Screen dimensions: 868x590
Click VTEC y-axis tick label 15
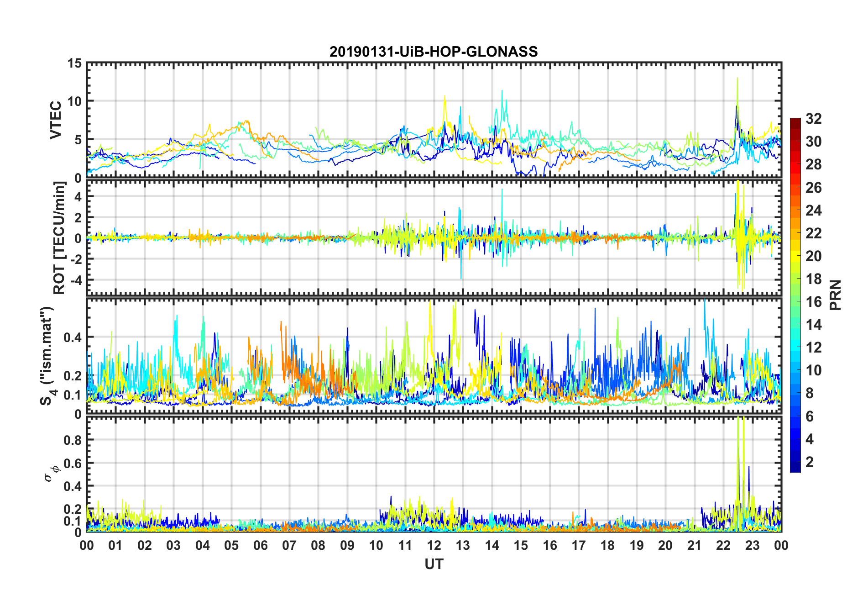75,63
